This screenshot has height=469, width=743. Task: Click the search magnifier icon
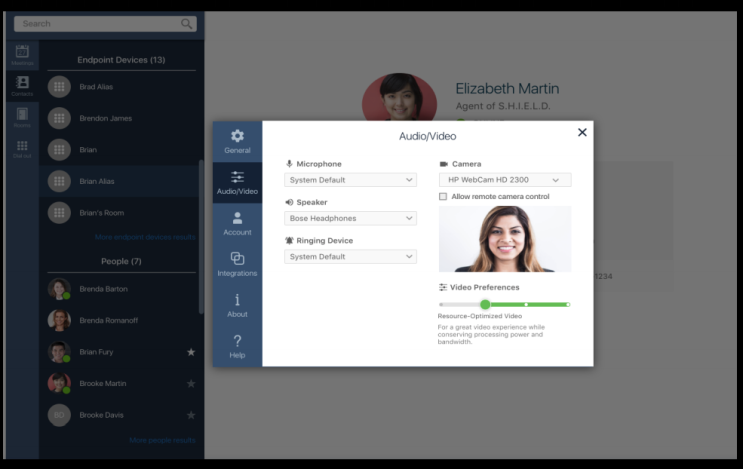187,23
